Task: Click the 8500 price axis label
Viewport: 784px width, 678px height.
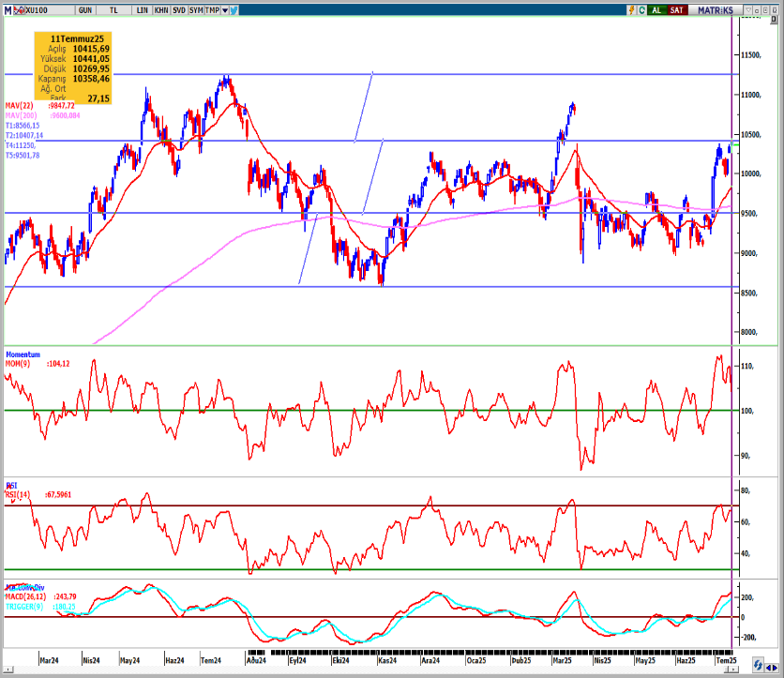Action: click(749, 293)
